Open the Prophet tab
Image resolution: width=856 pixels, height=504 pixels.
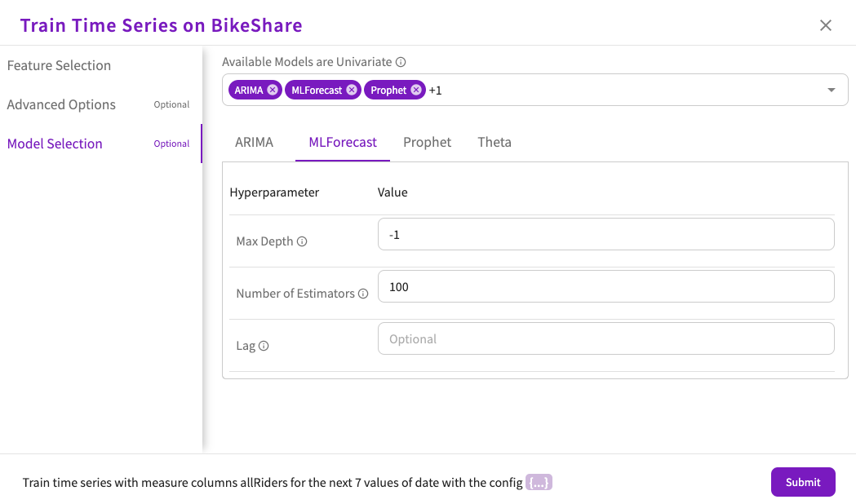[427, 143]
